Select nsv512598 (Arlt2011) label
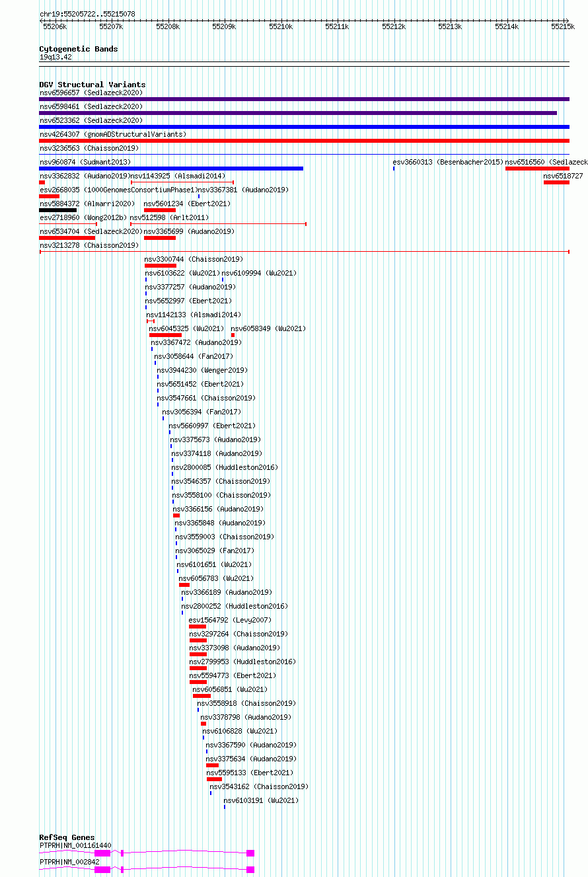The width and height of the screenshot is (588, 877). coord(169,217)
